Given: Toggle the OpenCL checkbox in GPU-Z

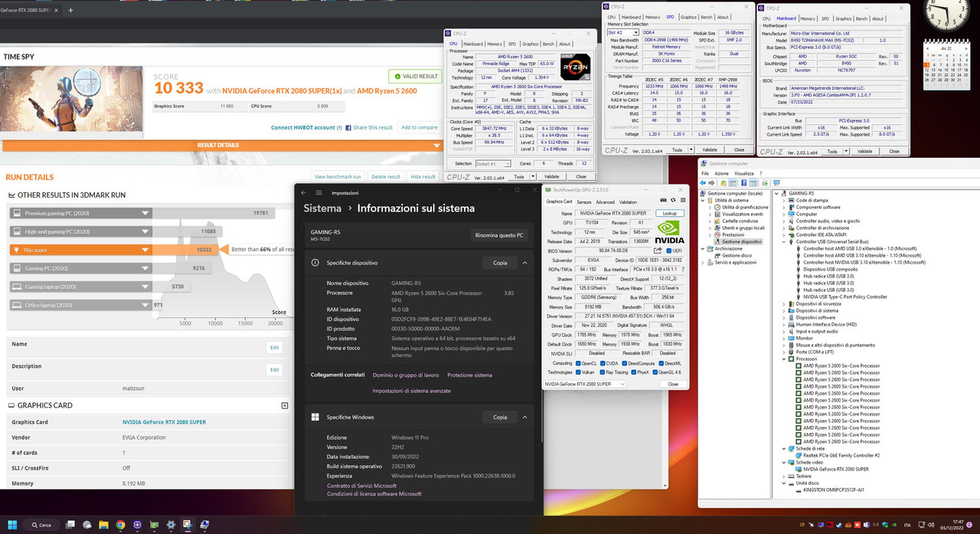Looking at the screenshot, I should (x=579, y=363).
